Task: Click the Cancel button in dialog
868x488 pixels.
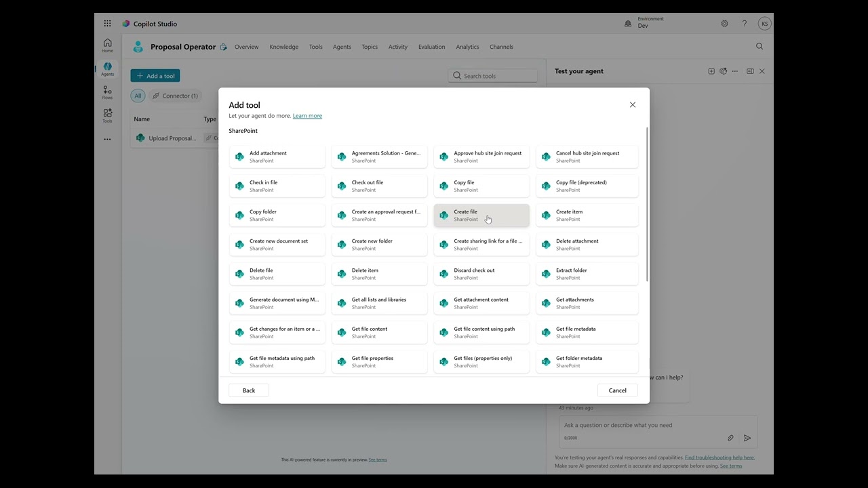Action: (x=618, y=390)
